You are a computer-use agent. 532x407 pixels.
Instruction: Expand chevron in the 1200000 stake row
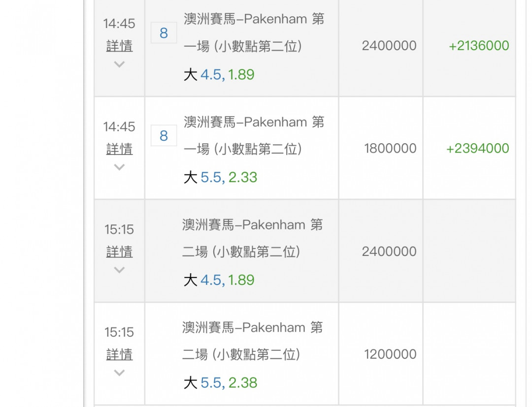tap(119, 373)
